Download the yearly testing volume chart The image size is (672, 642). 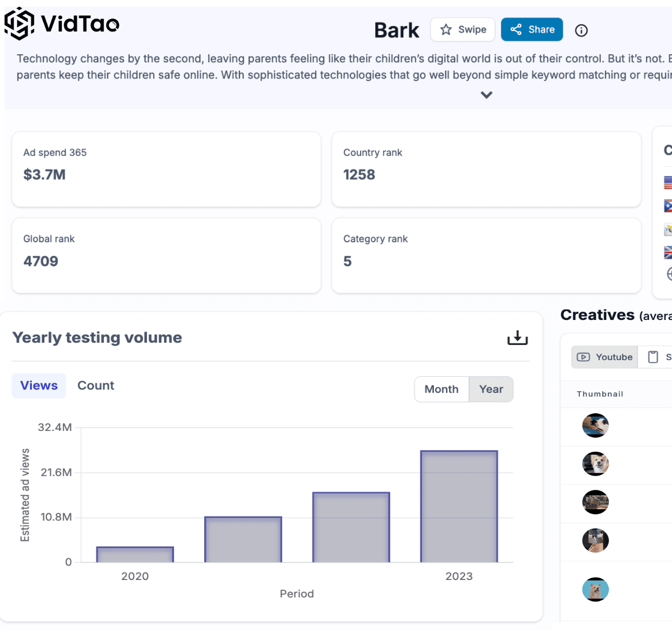(517, 338)
